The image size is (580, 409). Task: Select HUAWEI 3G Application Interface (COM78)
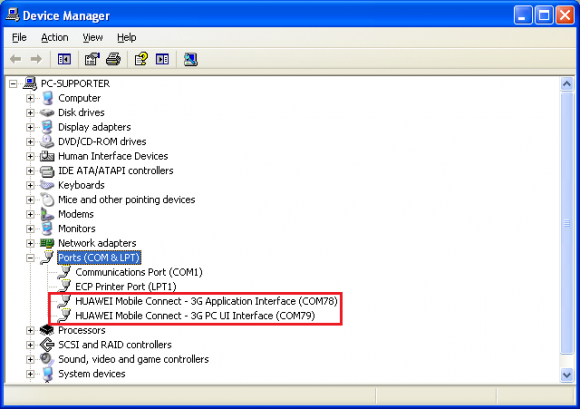pos(206,301)
